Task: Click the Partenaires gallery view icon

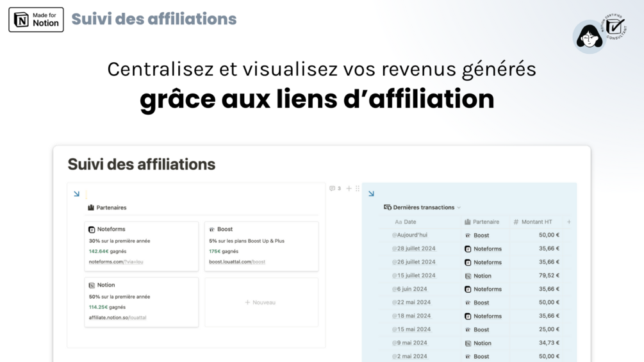Action: coord(91,207)
